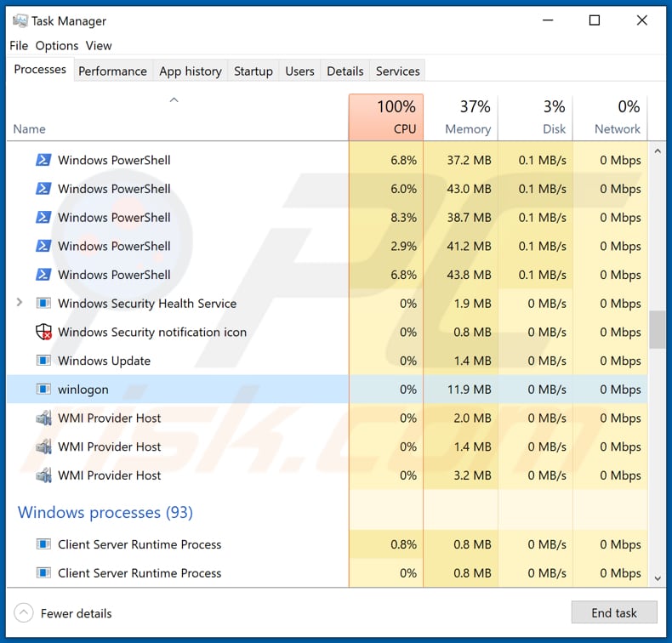Click WMI Provider Host icon in 3.2 MB row
The image size is (672, 643).
(43, 475)
